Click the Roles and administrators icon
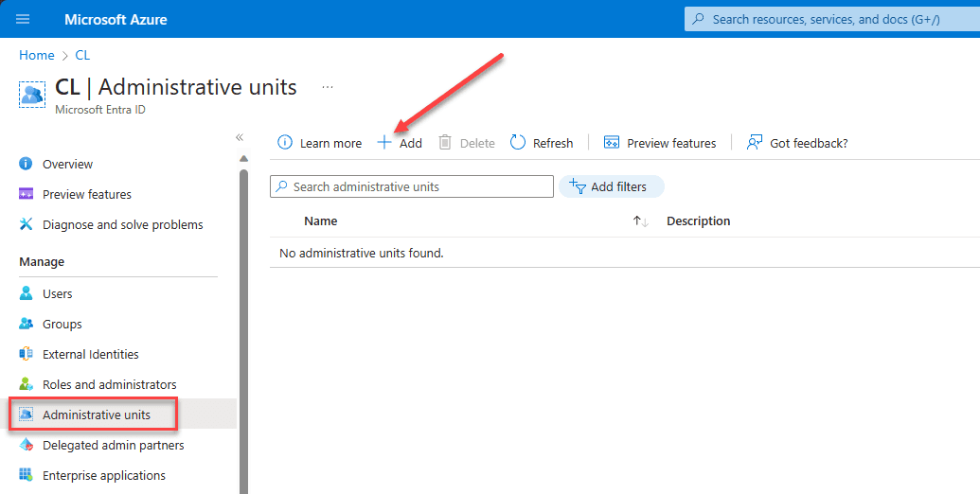 click(x=26, y=383)
